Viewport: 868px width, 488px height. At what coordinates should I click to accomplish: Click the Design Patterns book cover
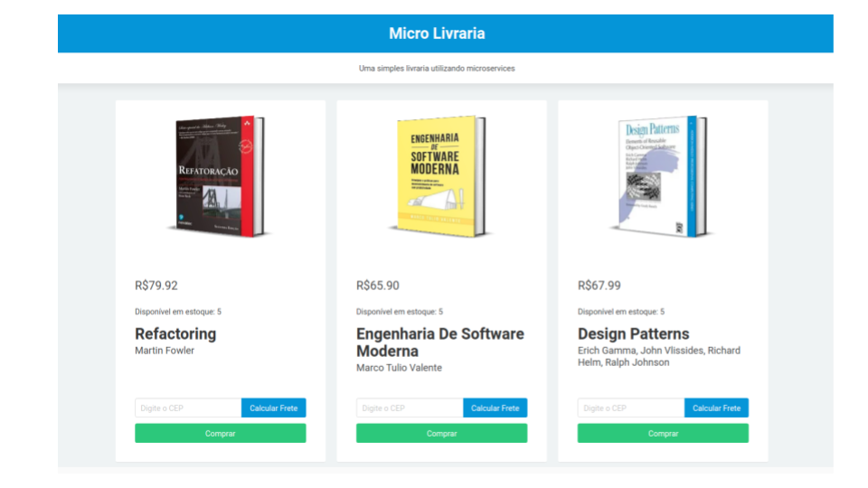[x=662, y=176]
